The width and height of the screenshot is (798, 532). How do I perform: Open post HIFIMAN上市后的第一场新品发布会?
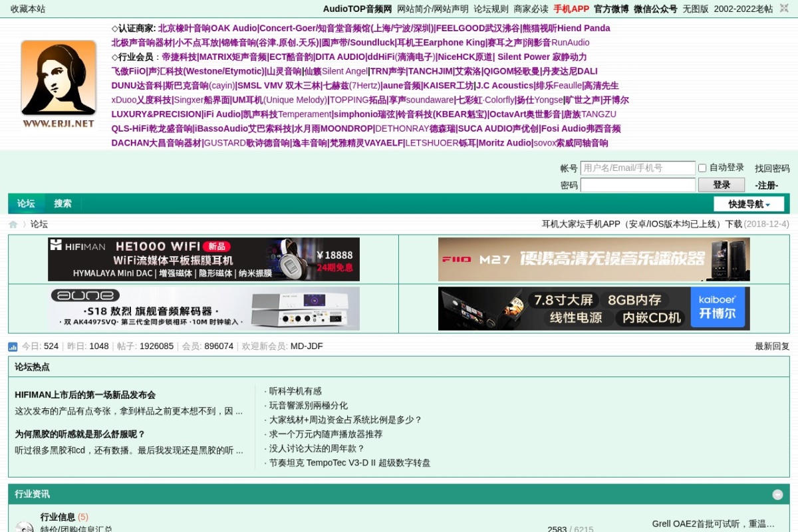pyautogui.click(x=85, y=395)
